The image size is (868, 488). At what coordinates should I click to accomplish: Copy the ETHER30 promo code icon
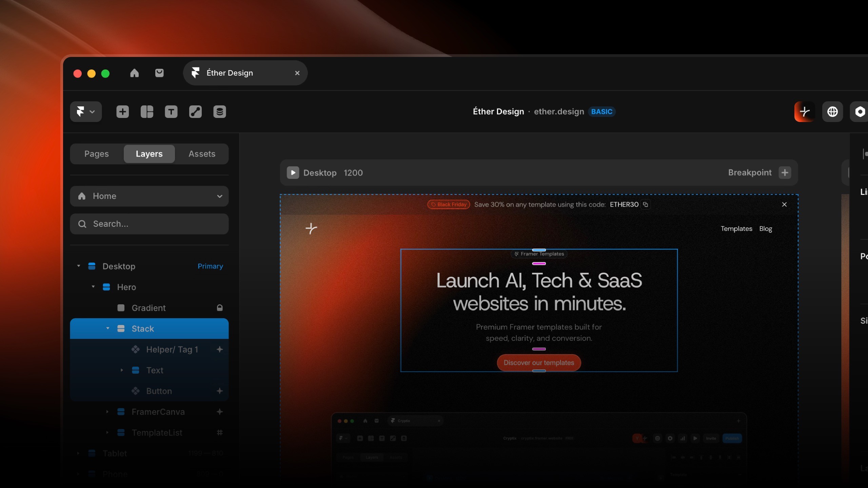(646, 204)
